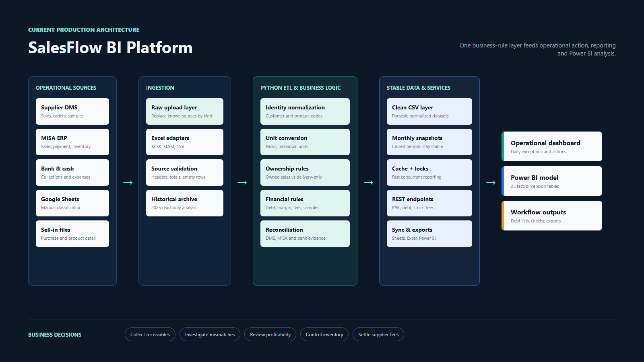
Task: Click the Stable Data & Services heading
Action: click(419, 88)
